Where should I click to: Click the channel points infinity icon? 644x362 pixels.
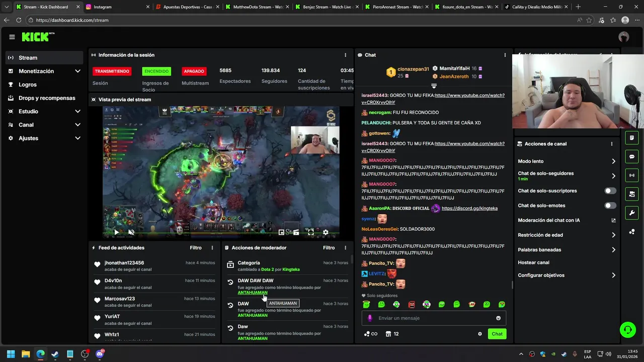(371, 334)
